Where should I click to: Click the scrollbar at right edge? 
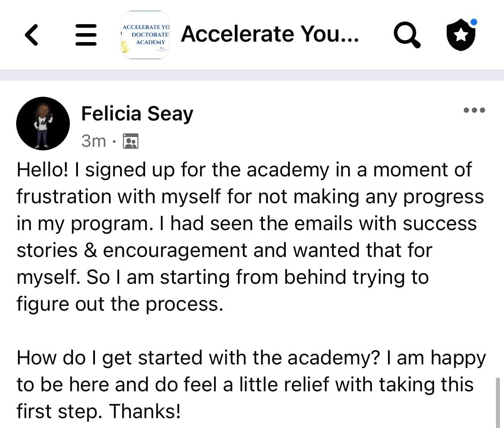498,402
